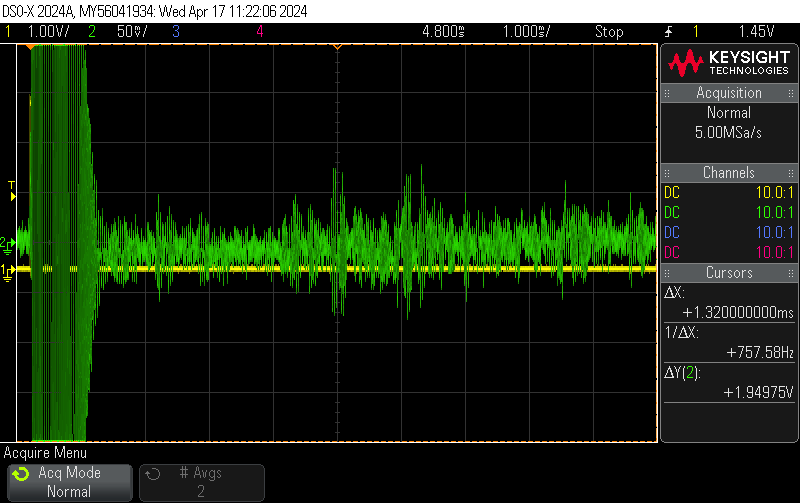Enable channel 3 in status bar

tap(176, 31)
